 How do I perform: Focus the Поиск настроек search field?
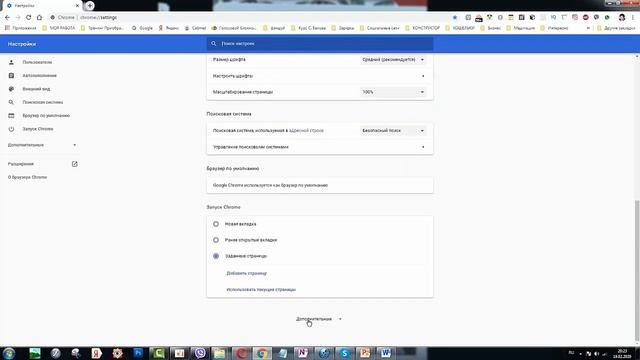(x=320, y=44)
